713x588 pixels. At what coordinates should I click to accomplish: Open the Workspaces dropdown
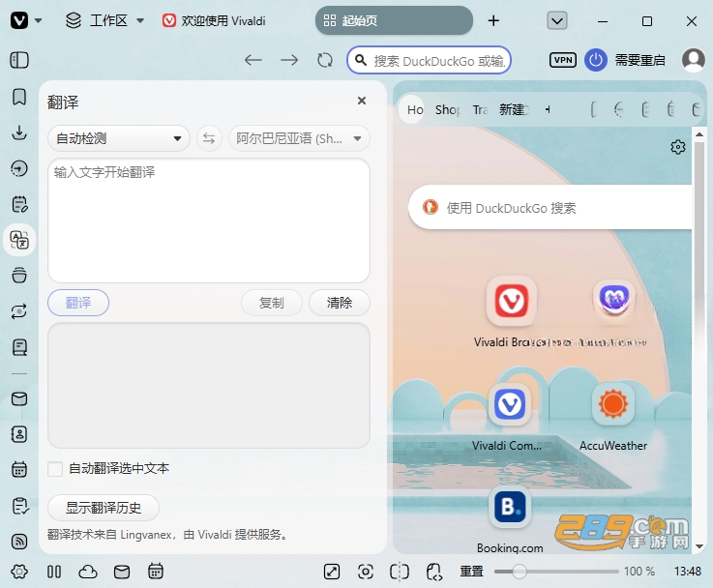tap(104, 20)
